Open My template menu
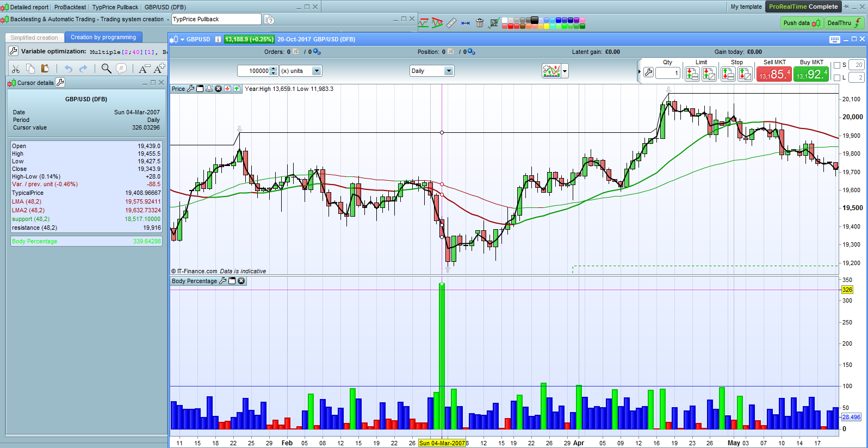 (746, 7)
